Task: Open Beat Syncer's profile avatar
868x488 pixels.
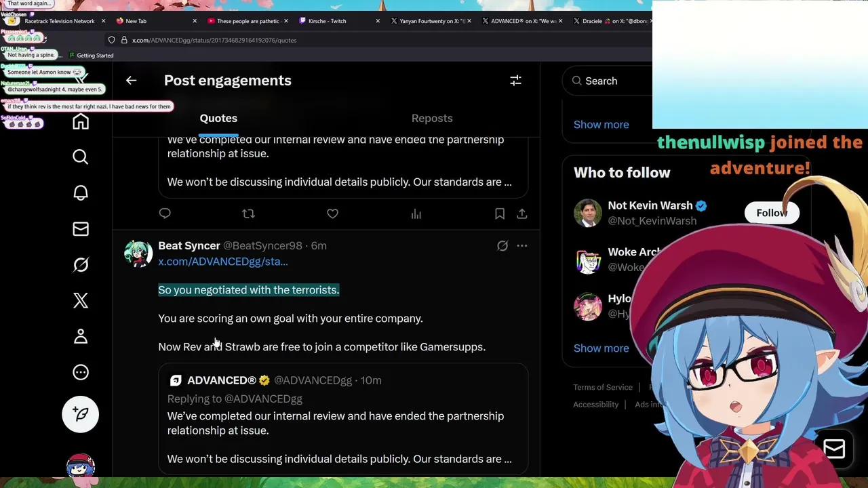Action: point(138,253)
